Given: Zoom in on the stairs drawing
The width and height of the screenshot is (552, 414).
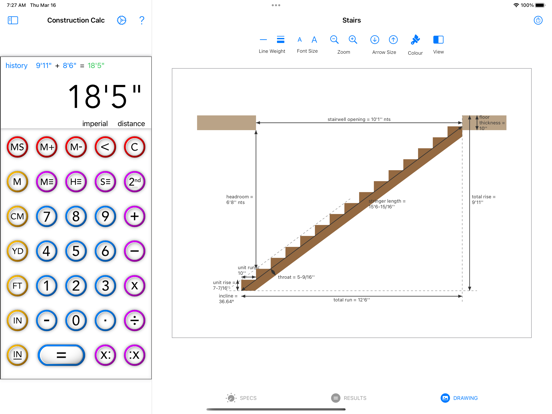Looking at the screenshot, I should 353,39.
